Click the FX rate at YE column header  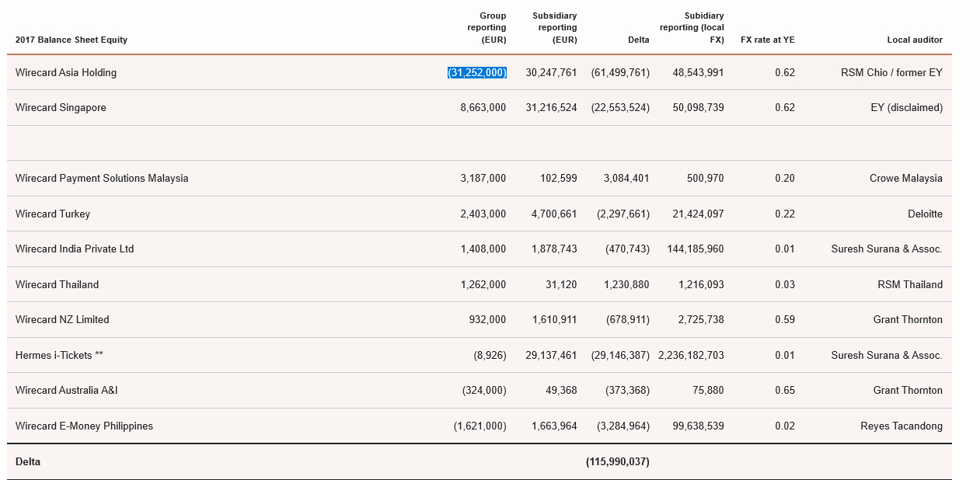tap(767, 40)
